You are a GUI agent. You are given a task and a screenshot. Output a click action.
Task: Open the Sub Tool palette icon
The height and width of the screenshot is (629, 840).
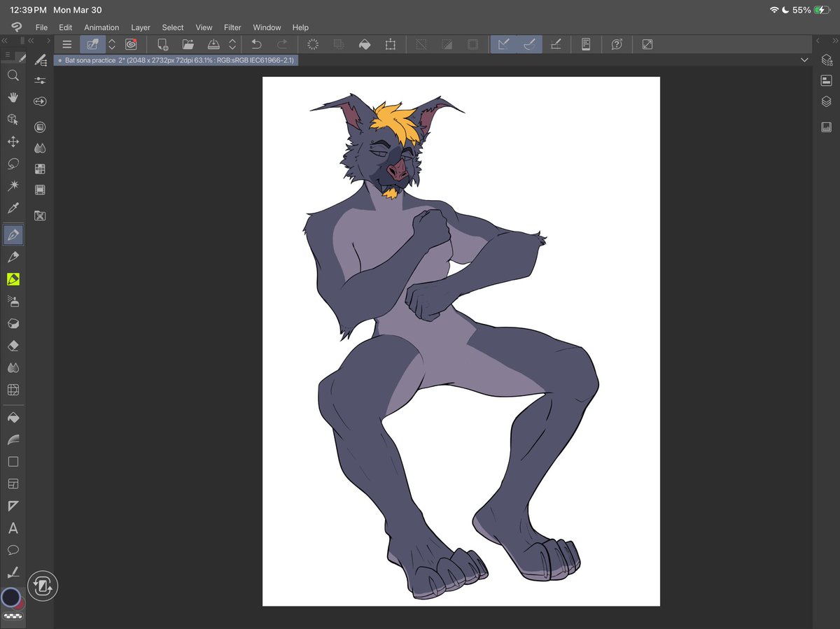tap(40, 61)
